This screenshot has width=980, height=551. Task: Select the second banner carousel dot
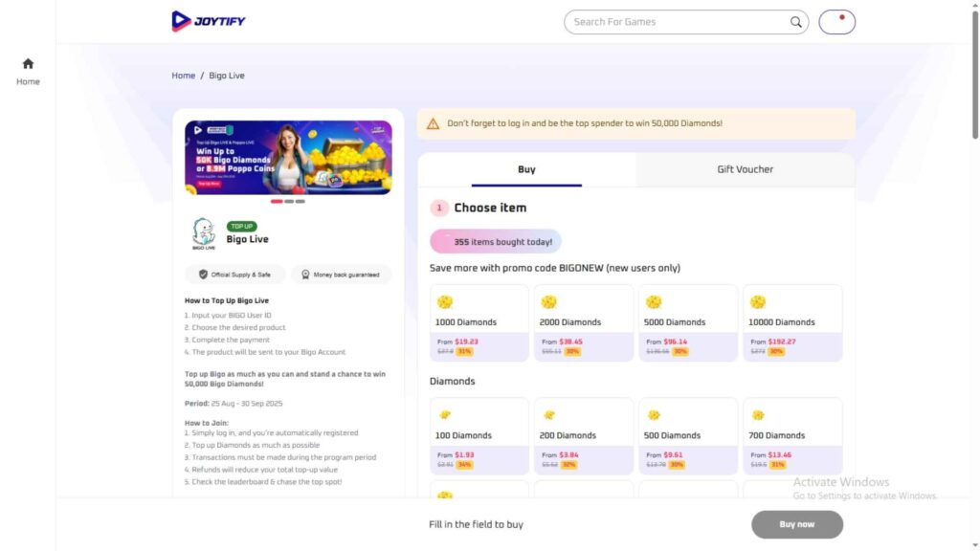point(289,202)
